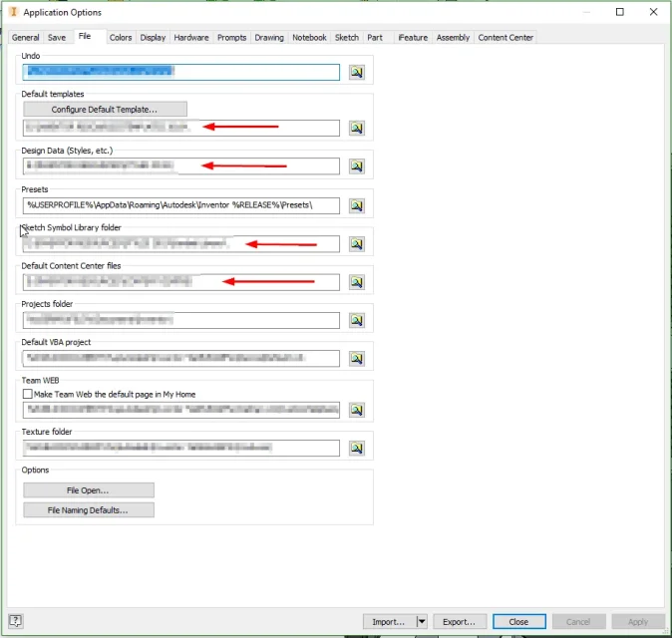Image resolution: width=672 pixels, height=638 pixels.
Task: Browse for the Undo folder location
Action: (357, 72)
